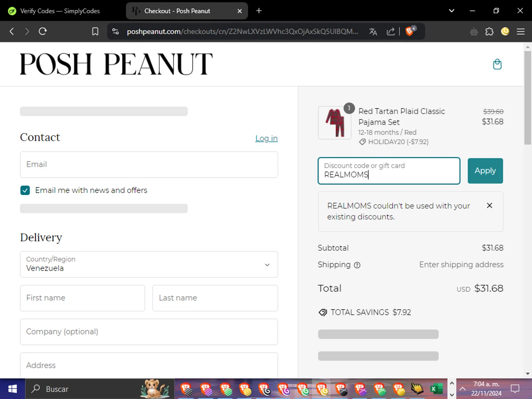This screenshot has width=532, height=399.
Task: Open Excel from the taskbar
Action: (436, 389)
